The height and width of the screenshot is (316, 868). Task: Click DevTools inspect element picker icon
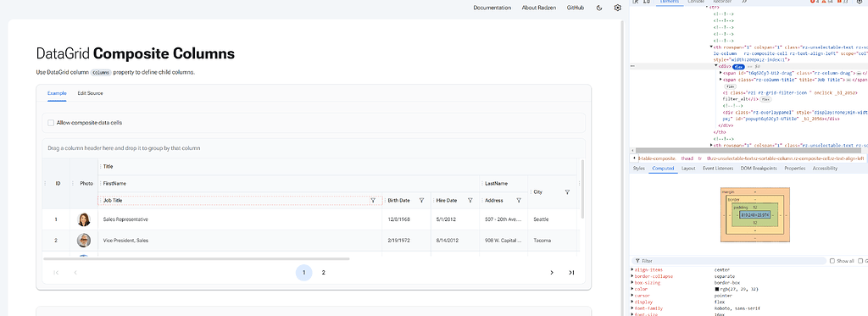pos(636,2)
